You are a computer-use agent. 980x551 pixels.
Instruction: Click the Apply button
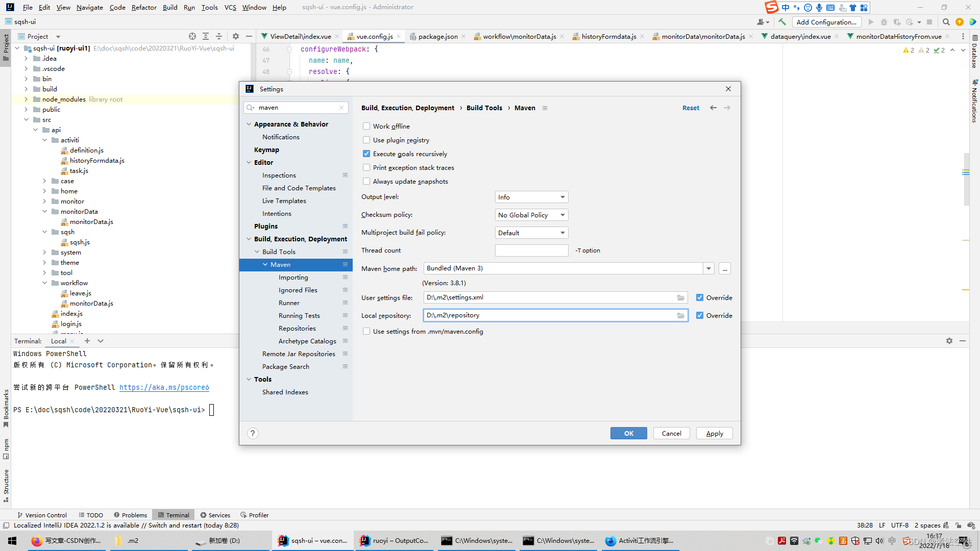coord(714,433)
